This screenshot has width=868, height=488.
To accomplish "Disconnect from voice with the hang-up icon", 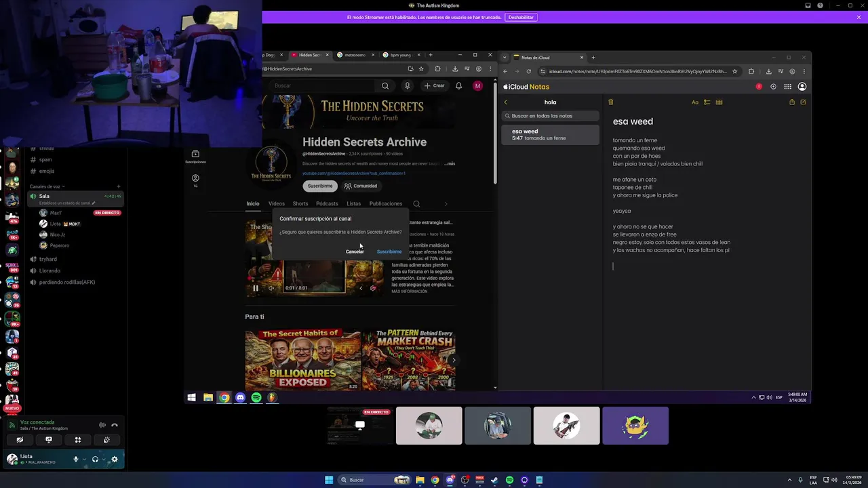I will click(115, 425).
